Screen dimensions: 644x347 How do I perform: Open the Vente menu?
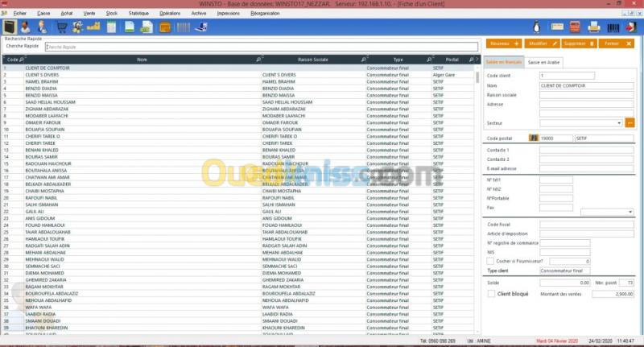(x=89, y=13)
